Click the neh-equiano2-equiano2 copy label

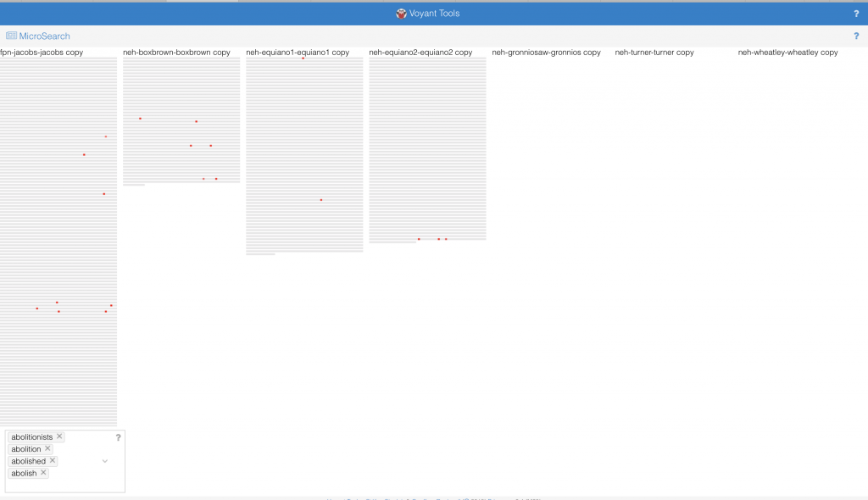click(x=420, y=53)
